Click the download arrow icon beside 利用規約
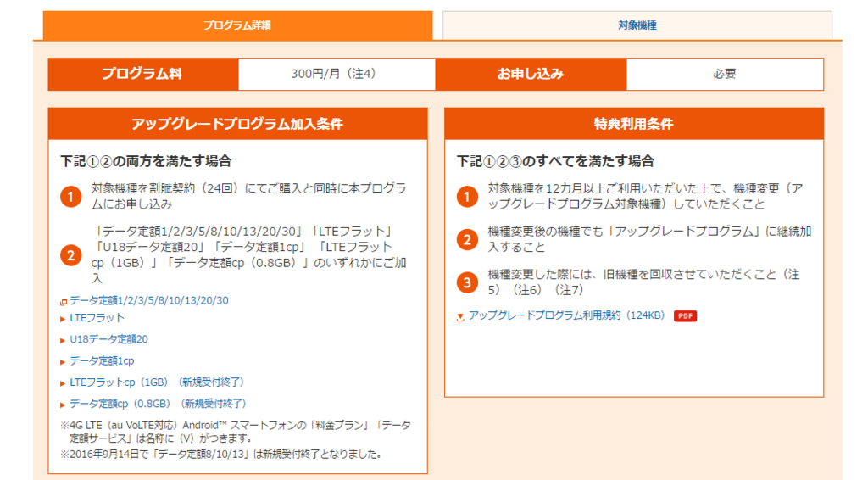Screen dimensions: 868x480 pyautogui.click(x=460, y=317)
